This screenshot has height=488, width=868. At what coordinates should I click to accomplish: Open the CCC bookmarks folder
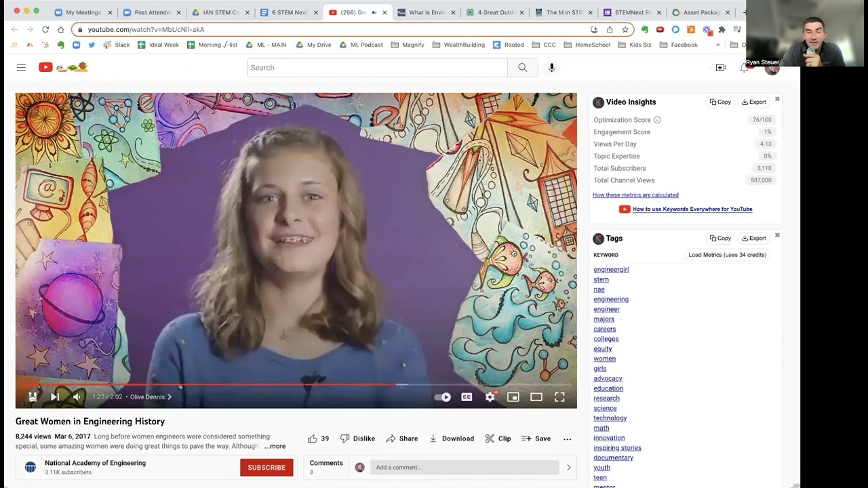point(544,45)
